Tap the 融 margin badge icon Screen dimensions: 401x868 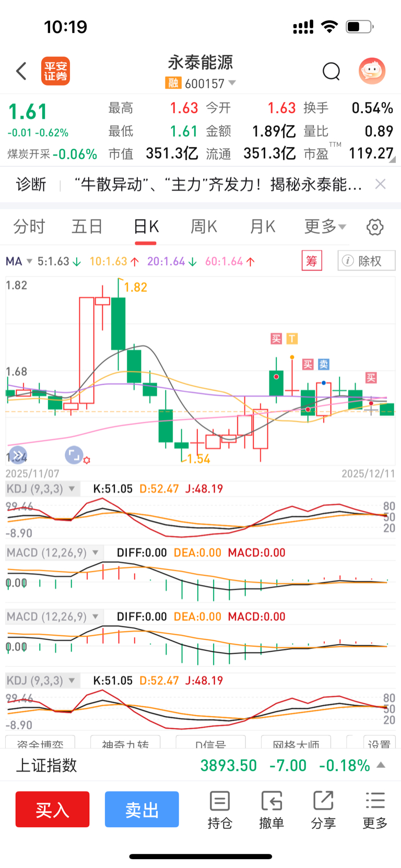click(173, 83)
